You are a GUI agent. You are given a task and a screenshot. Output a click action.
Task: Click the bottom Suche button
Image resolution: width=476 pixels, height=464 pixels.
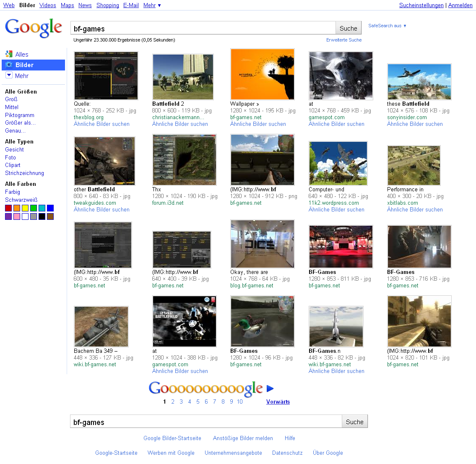click(354, 422)
